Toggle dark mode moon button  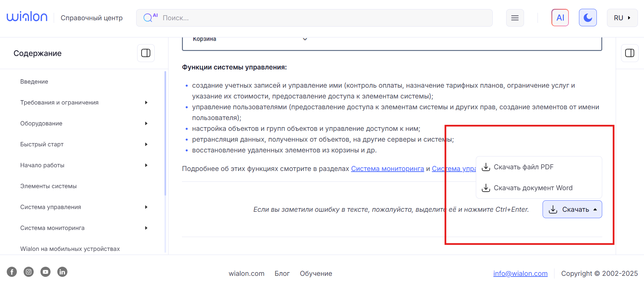tap(588, 18)
